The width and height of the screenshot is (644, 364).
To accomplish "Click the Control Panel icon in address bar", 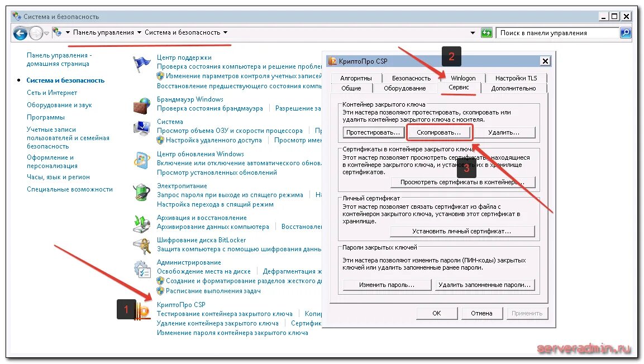I will click(57, 32).
